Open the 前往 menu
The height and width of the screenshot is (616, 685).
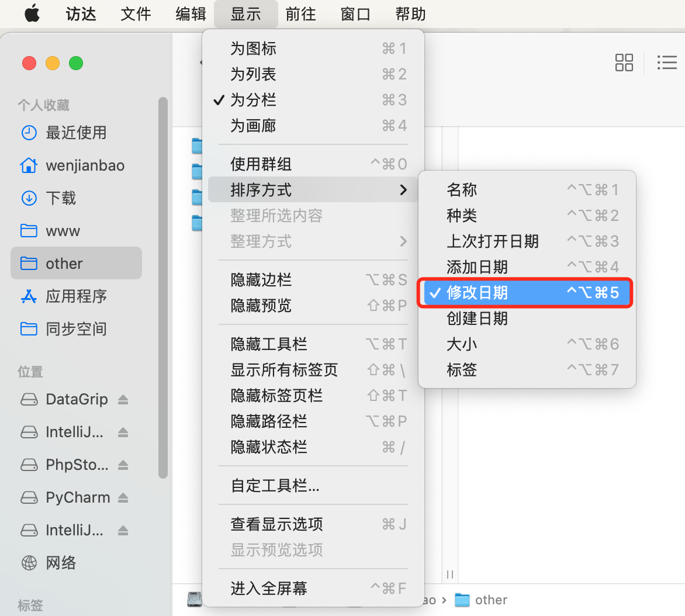(x=300, y=14)
